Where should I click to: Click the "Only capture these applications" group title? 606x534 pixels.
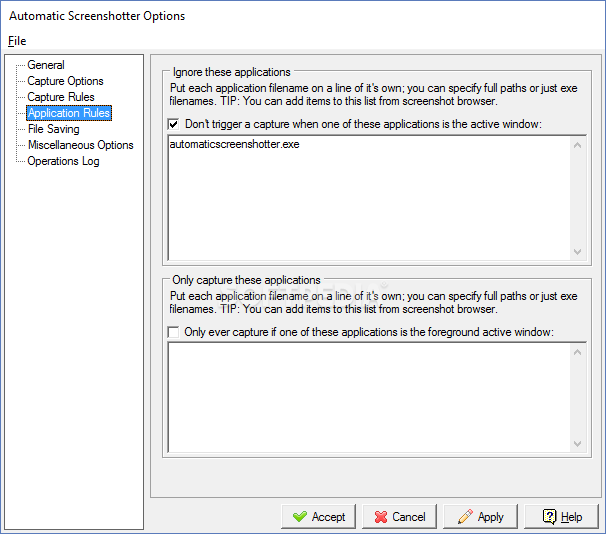pyautogui.click(x=246, y=280)
